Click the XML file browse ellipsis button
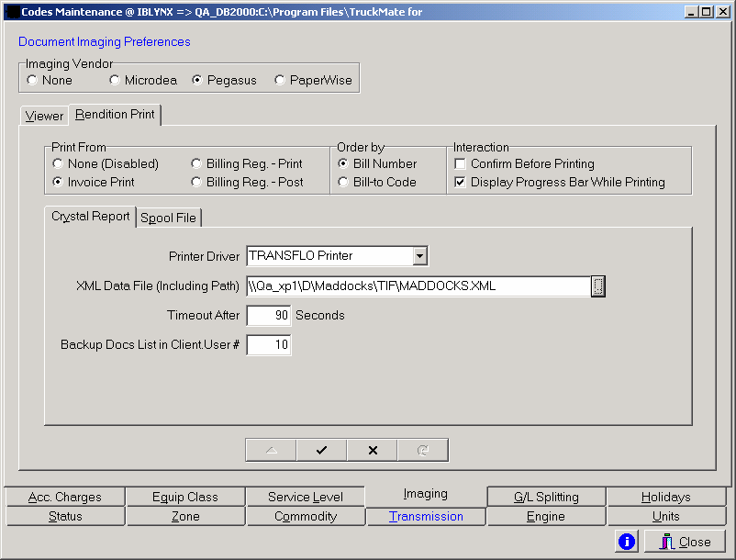The height and width of the screenshot is (560, 736). coord(598,286)
